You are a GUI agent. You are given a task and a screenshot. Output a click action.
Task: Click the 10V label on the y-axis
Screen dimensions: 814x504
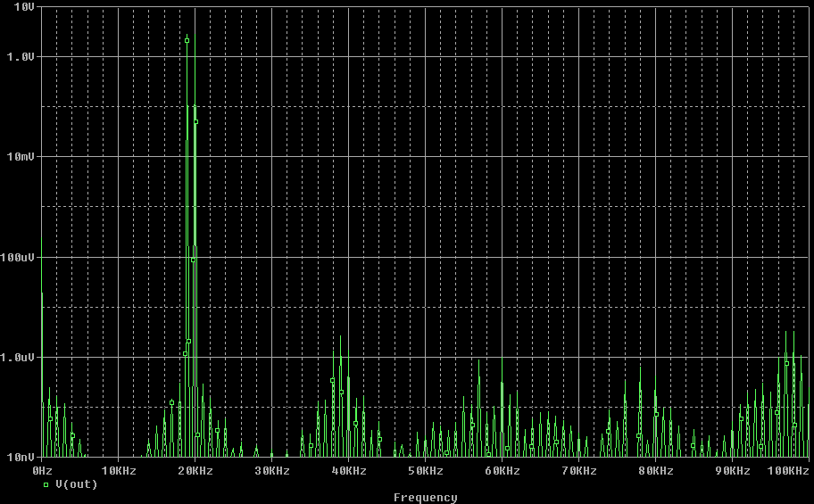pos(24,6)
